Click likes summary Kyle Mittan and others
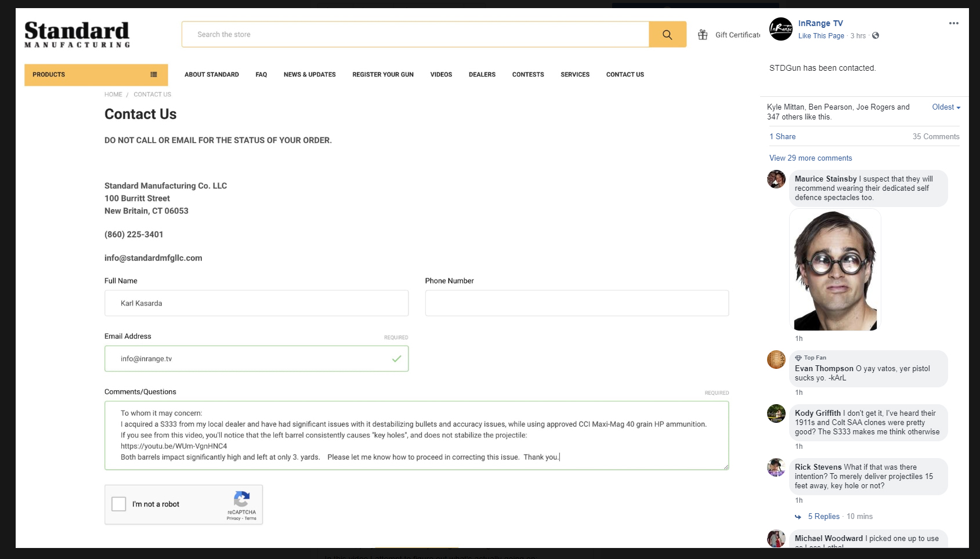 click(838, 112)
